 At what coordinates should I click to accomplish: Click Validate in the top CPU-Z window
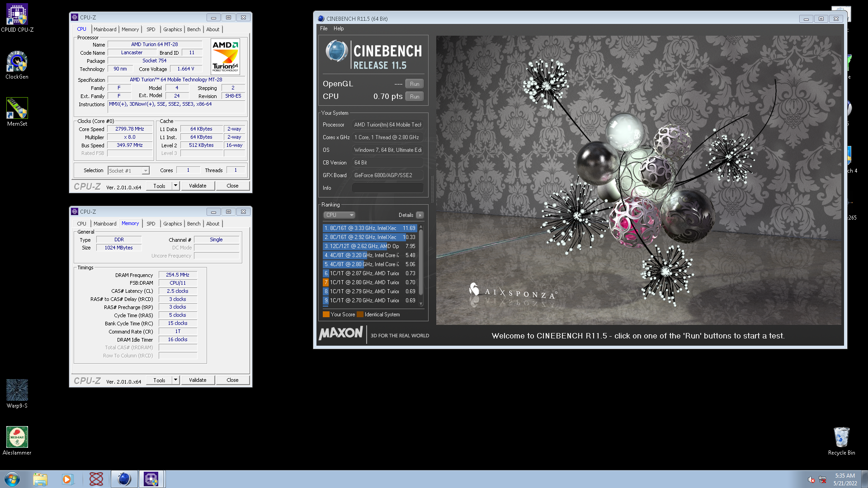click(x=198, y=186)
